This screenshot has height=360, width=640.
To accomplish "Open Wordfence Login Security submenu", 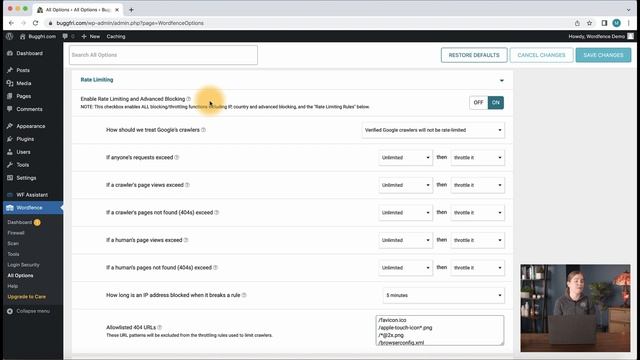I will pyautogui.click(x=23, y=265).
